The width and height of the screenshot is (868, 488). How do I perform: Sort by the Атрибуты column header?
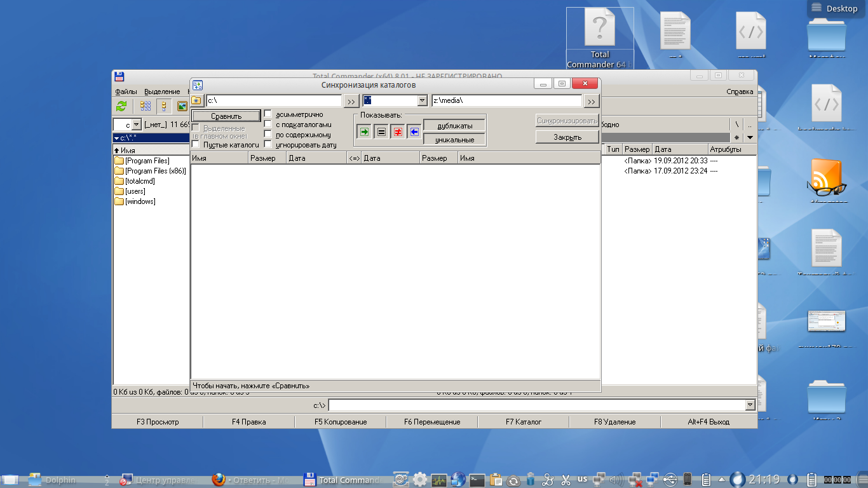coord(731,149)
